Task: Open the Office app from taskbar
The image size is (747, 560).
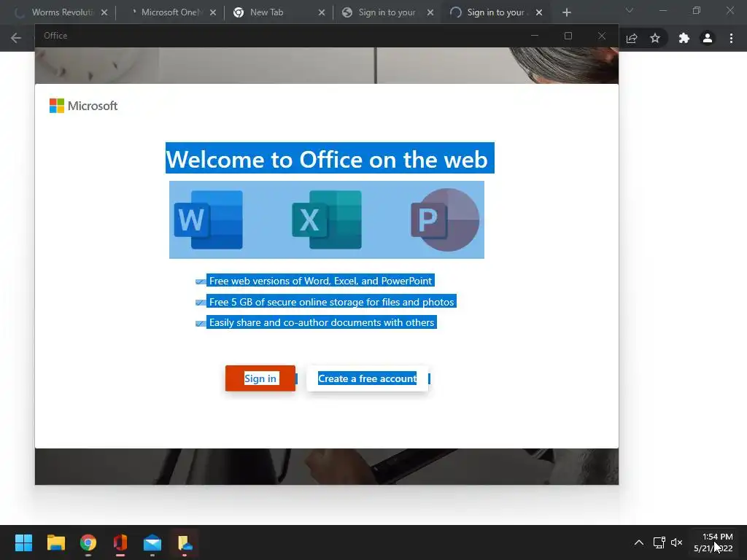Action: pyautogui.click(x=120, y=542)
